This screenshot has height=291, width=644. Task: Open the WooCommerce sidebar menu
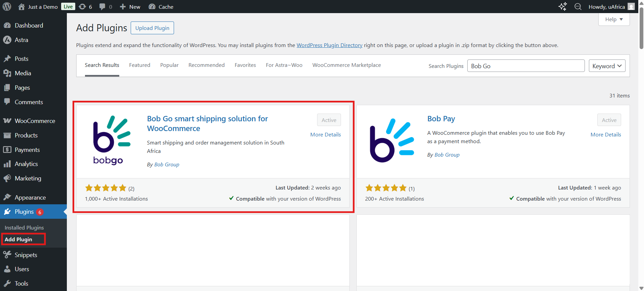pyautogui.click(x=35, y=121)
